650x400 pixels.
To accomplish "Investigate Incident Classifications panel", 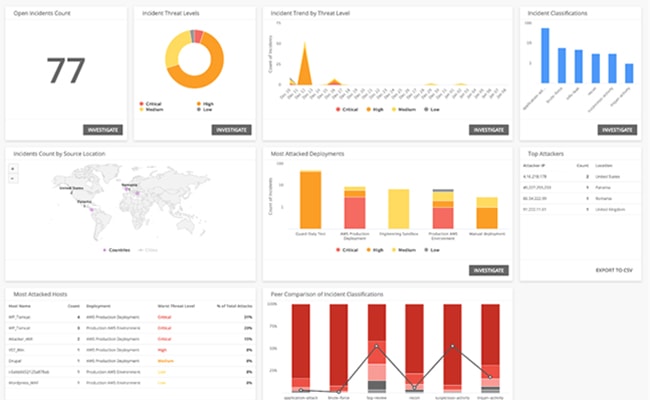I will coord(617,129).
